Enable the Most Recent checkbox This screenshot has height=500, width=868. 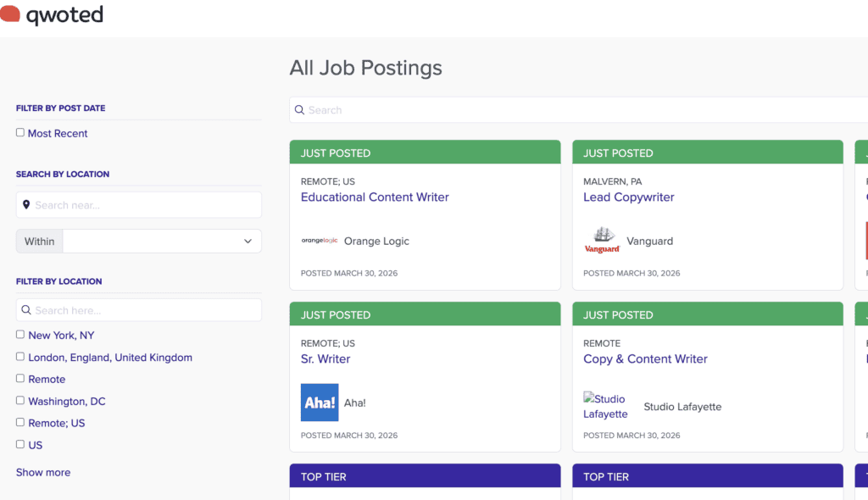tap(20, 133)
